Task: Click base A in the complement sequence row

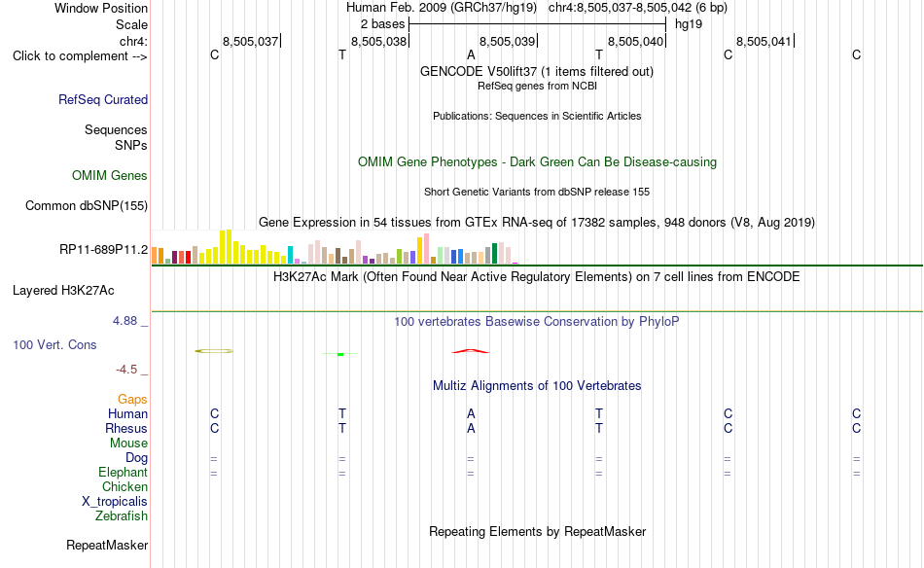Action: click(x=470, y=54)
